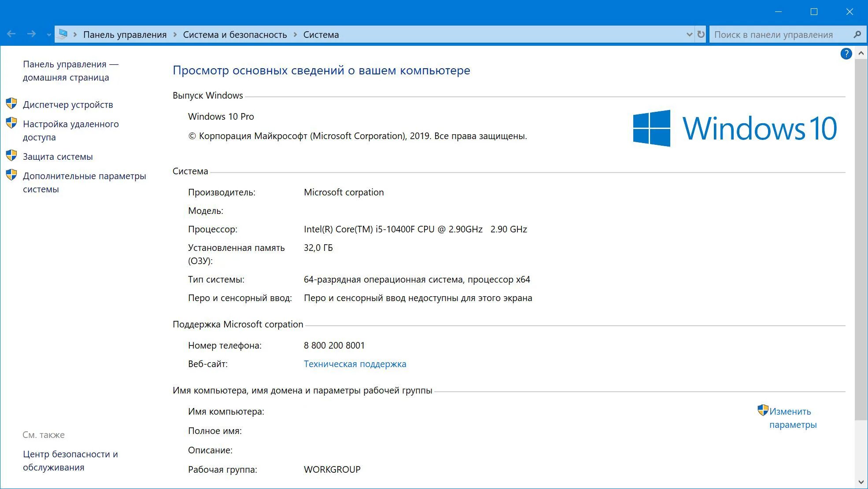This screenshot has height=489, width=868.
Task: Open the Техническая поддержка website link
Action: [x=355, y=364]
